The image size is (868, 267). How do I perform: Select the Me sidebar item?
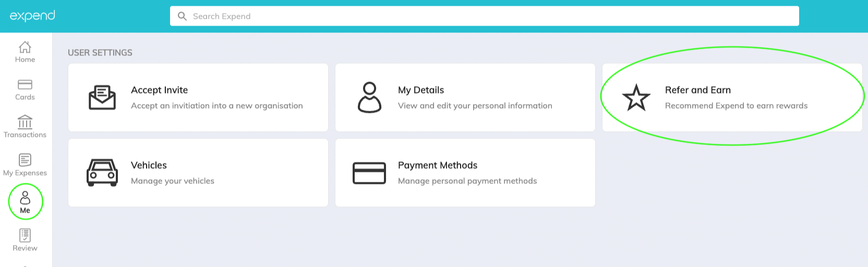coord(25,202)
